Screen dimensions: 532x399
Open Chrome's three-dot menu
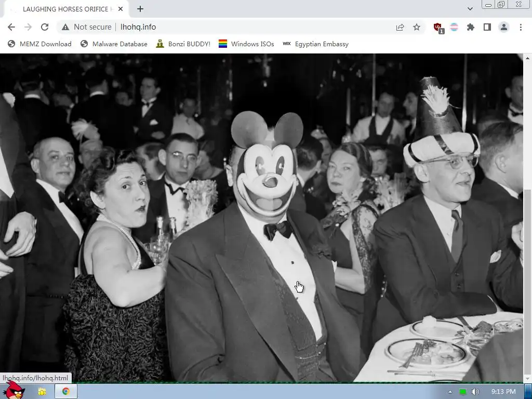tap(521, 27)
